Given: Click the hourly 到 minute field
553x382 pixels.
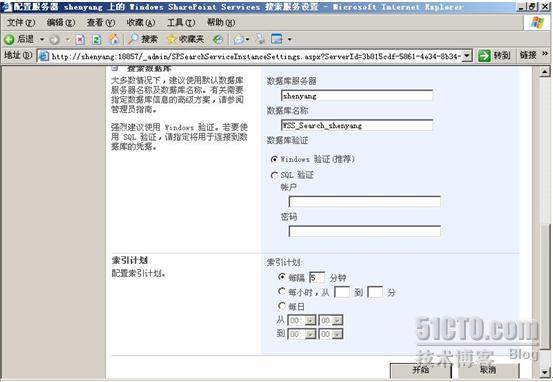Looking at the screenshot, I should [375, 292].
